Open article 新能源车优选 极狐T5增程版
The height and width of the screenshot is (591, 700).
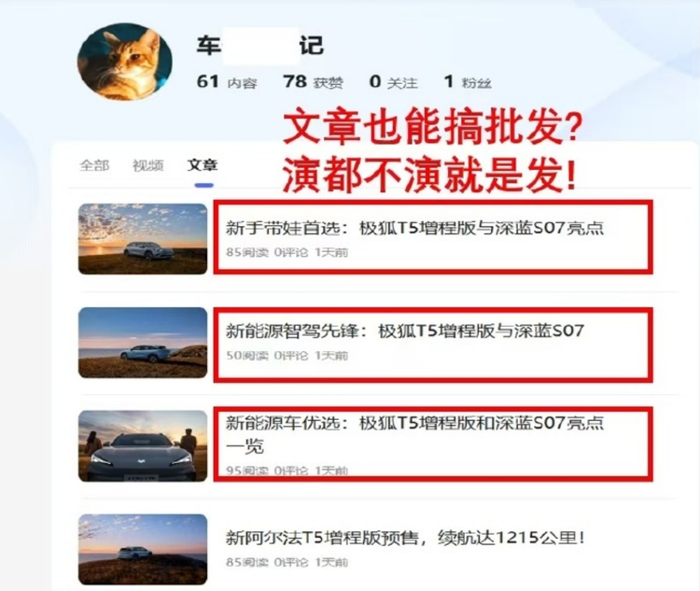click(414, 434)
